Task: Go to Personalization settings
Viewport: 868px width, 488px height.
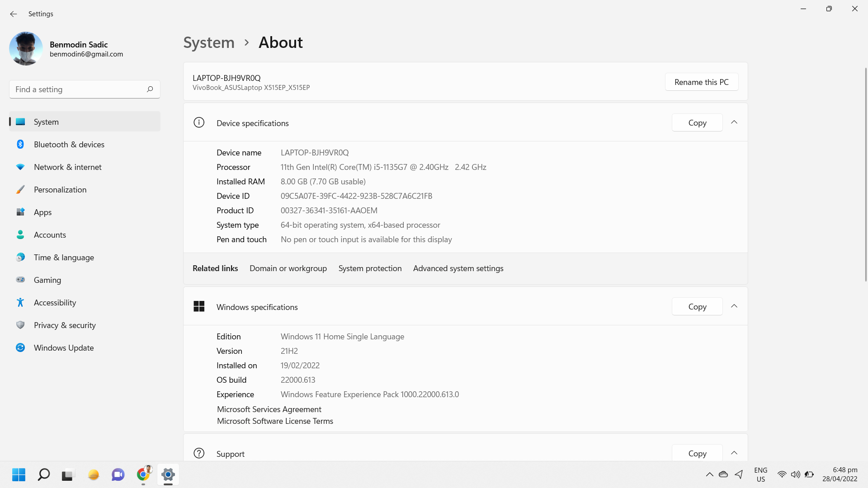Action: coord(60,190)
